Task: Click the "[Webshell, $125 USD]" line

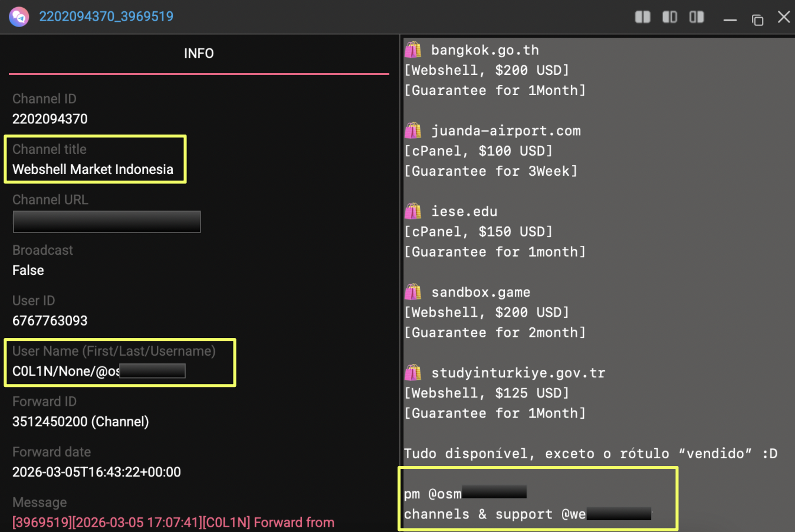Action: (x=487, y=393)
